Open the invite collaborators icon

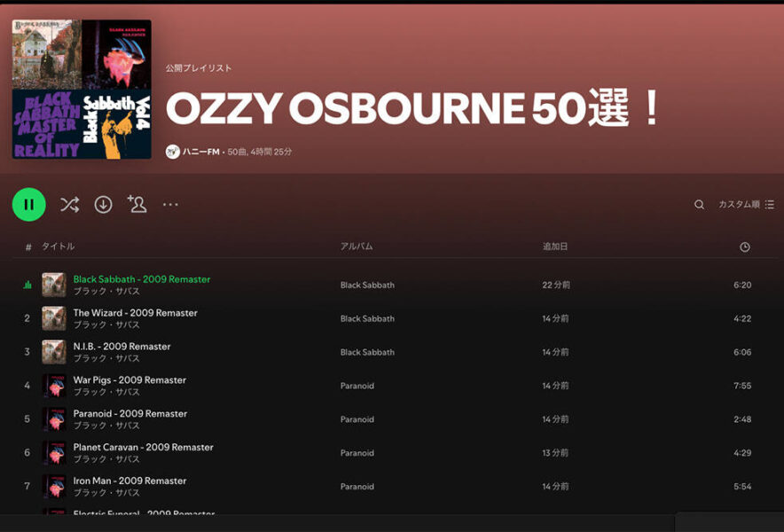pos(137,204)
